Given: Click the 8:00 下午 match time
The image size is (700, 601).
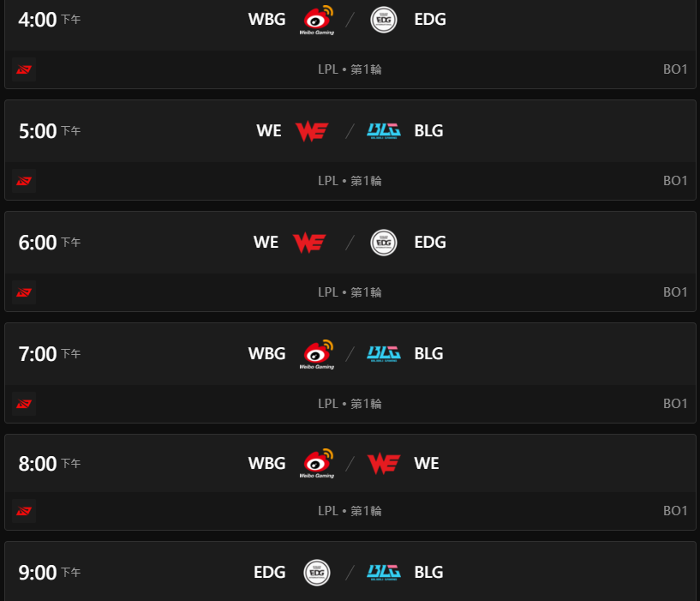Looking at the screenshot, I should pyautogui.click(x=50, y=464).
